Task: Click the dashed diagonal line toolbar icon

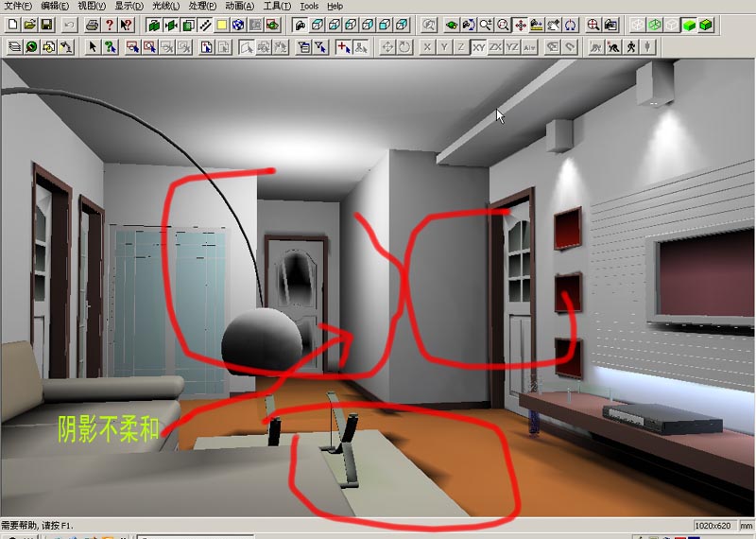Action: (x=205, y=25)
